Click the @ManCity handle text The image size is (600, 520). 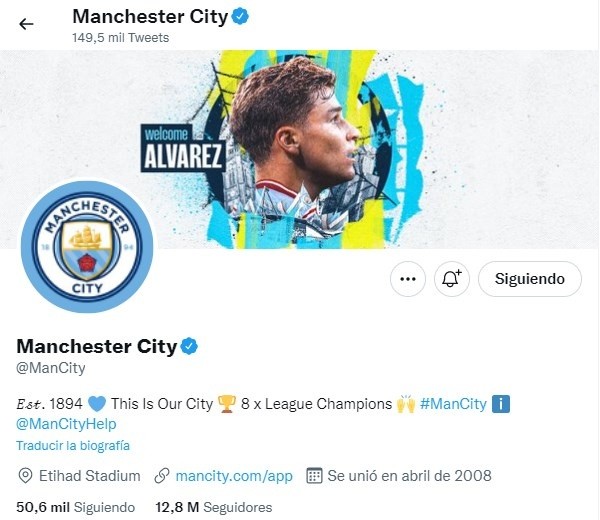coord(51,368)
